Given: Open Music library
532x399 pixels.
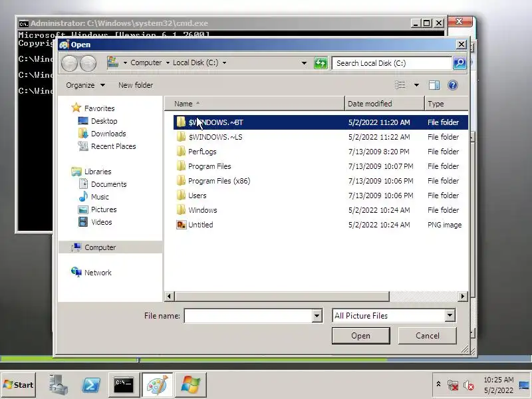Looking at the screenshot, I should [x=94, y=197].
